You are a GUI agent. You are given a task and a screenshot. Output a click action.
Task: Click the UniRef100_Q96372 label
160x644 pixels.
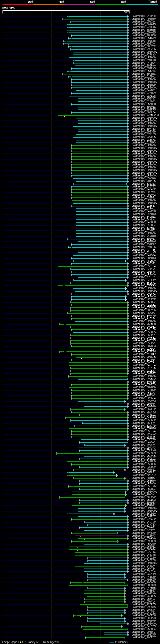pyautogui.click(x=143, y=264)
